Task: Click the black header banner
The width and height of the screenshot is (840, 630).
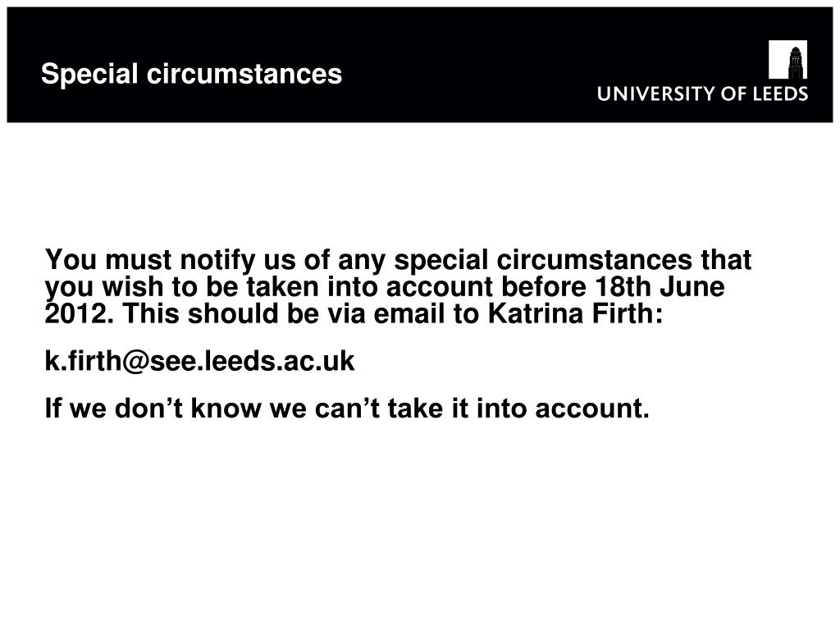Action: [420, 65]
